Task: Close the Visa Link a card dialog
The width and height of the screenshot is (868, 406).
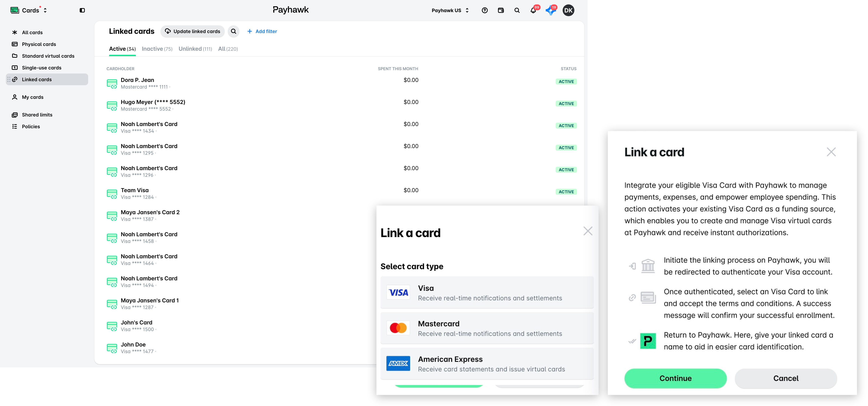Action: coord(831,152)
